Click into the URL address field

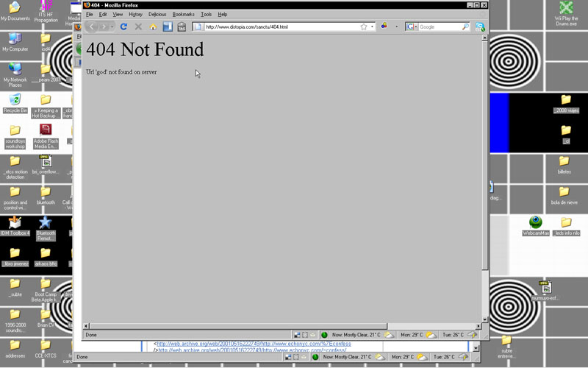tap(279, 27)
